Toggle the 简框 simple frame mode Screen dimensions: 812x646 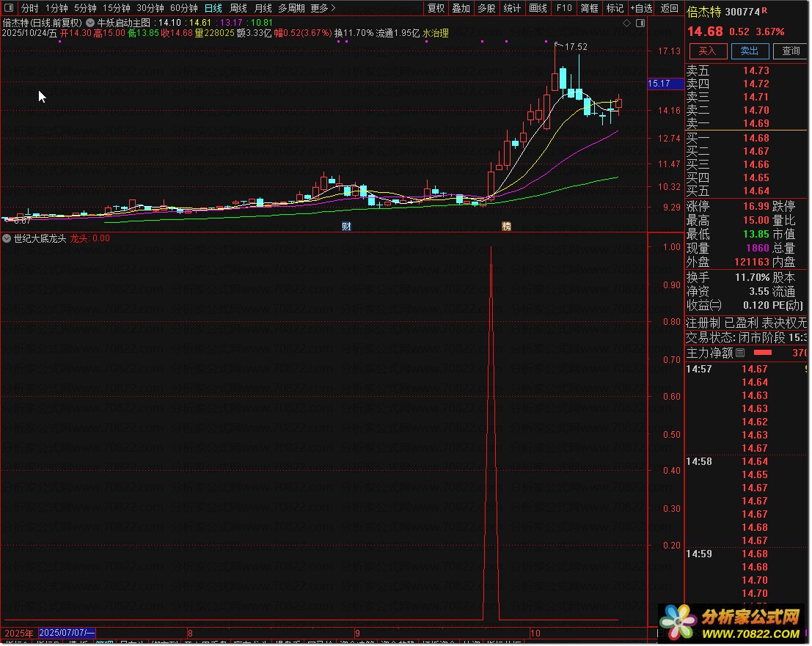(589, 8)
